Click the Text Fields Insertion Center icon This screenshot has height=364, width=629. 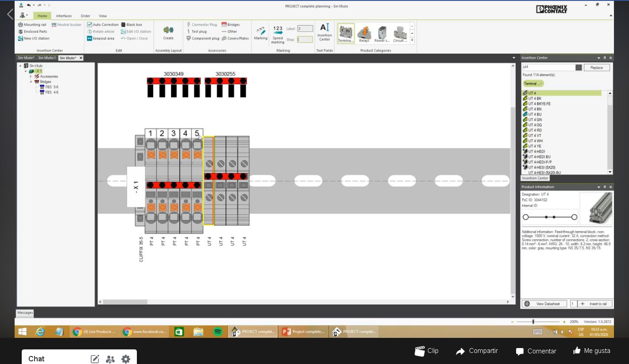pos(324,32)
